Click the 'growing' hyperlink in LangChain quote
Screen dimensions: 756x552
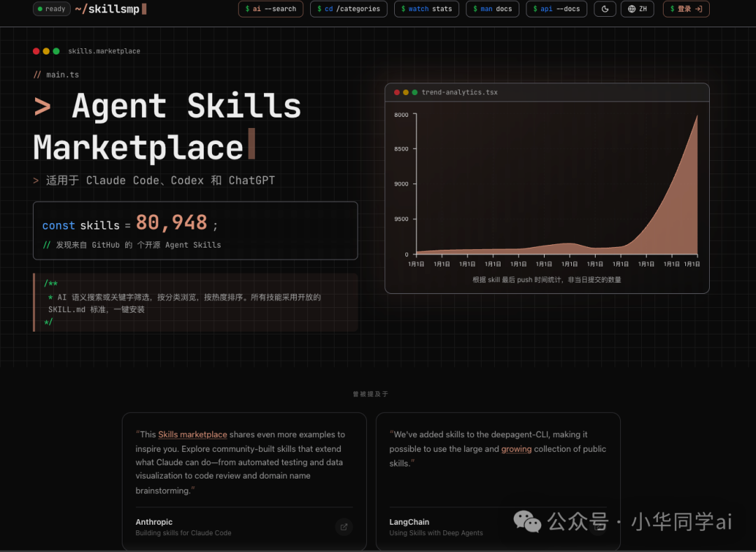pos(517,448)
